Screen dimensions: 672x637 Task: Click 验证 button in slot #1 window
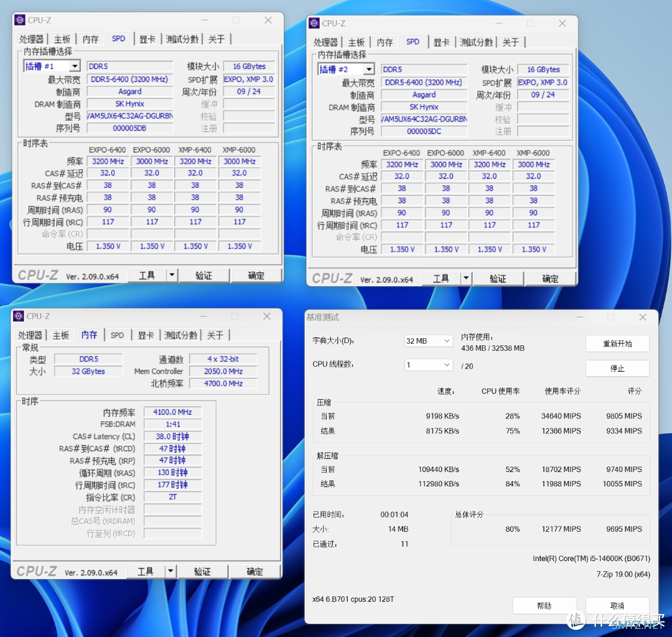pyautogui.click(x=204, y=275)
